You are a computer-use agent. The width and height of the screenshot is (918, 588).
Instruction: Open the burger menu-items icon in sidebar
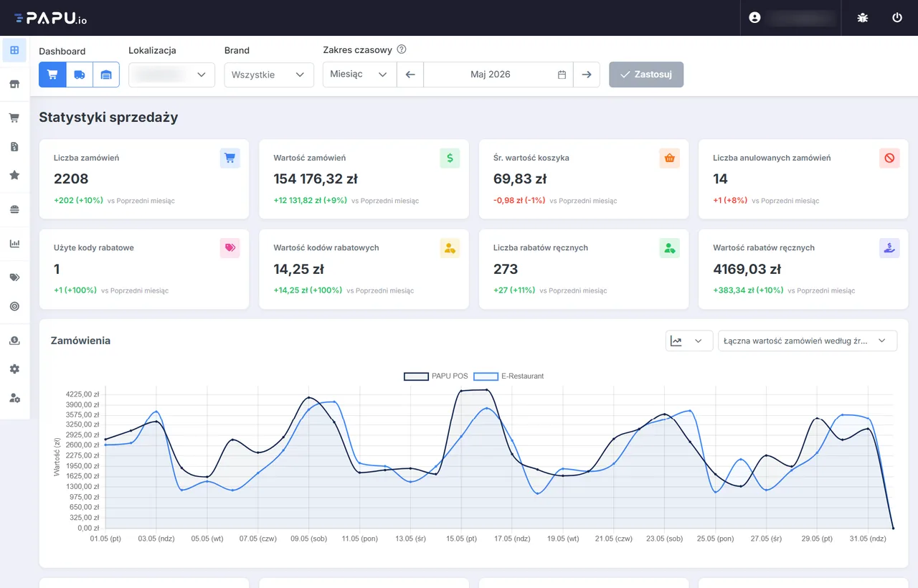(14, 209)
